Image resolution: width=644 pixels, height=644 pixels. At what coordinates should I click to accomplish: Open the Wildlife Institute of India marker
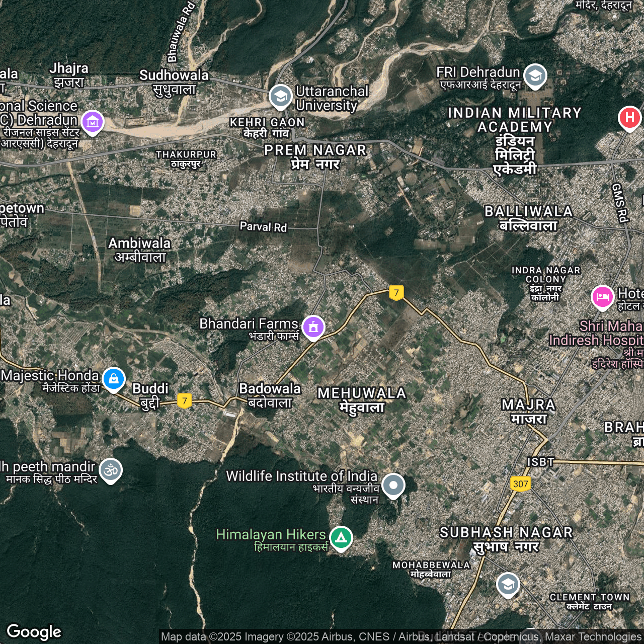(x=393, y=486)
